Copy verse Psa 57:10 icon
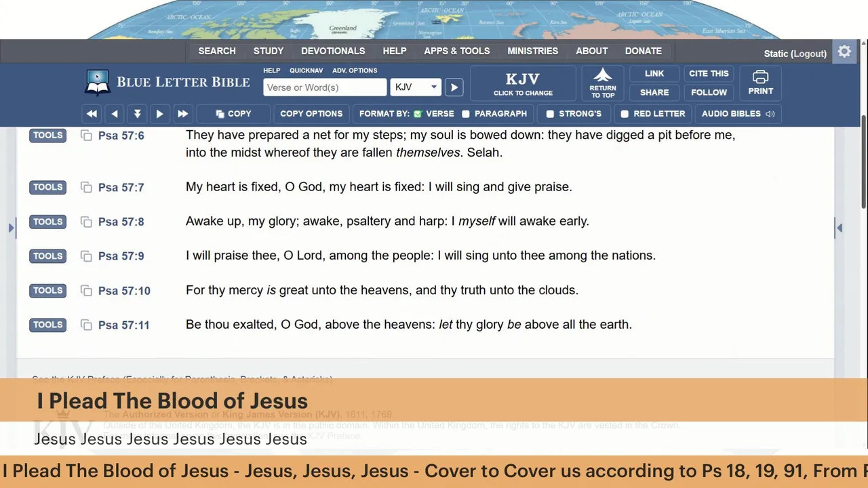 pyautogui.click(x=86, y=291)
